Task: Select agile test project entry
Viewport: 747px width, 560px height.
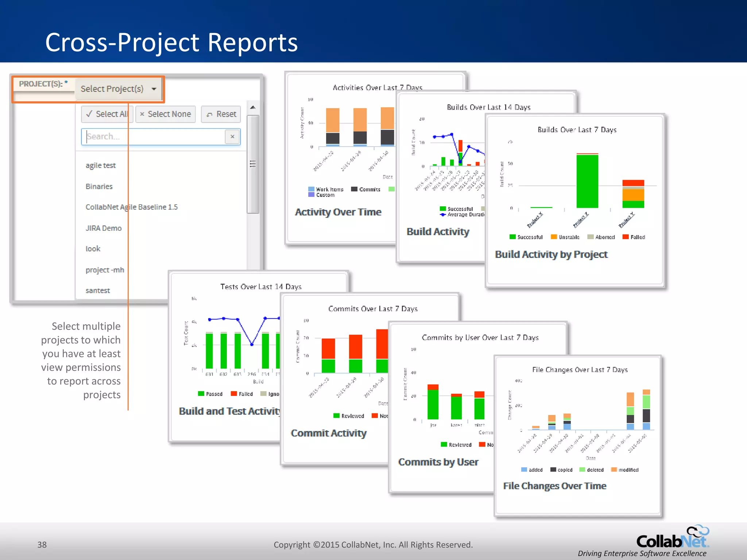Action: coord(101,166)
